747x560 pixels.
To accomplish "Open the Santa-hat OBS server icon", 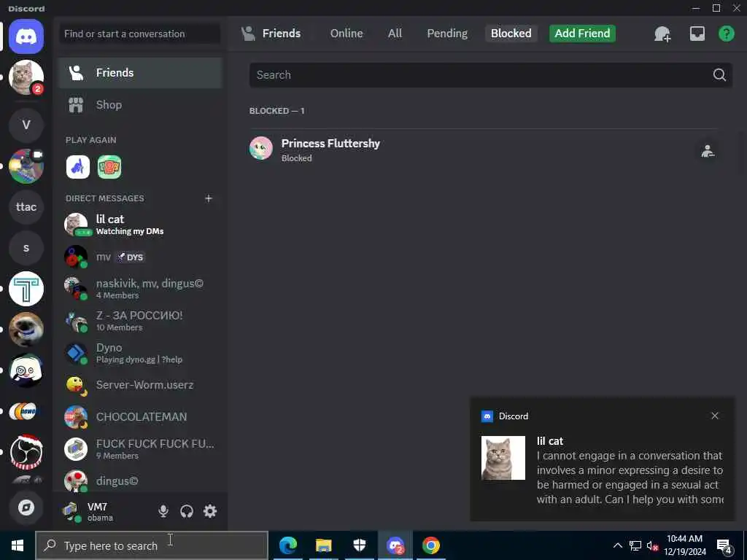I will pos(26,451).
